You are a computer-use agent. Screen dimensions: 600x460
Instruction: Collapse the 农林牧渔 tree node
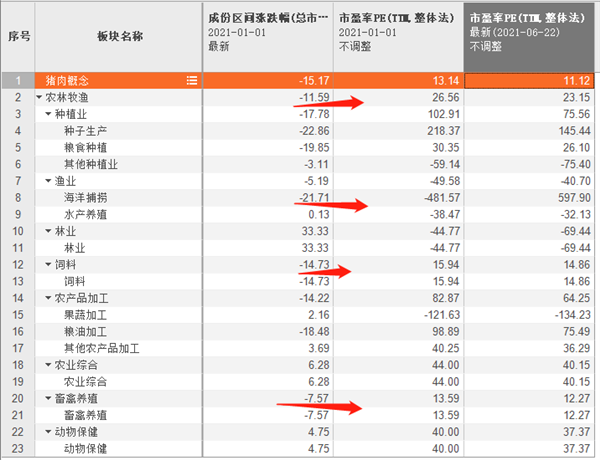(38, 97)
